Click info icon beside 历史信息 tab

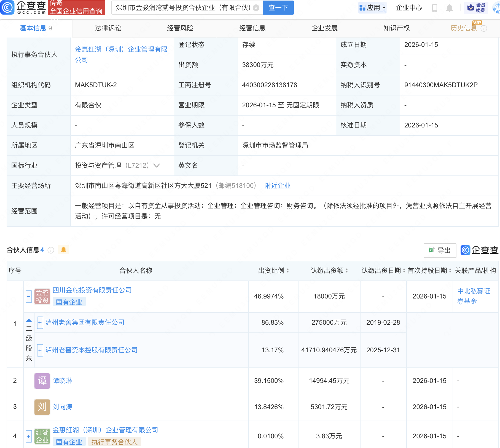[484, 28]
